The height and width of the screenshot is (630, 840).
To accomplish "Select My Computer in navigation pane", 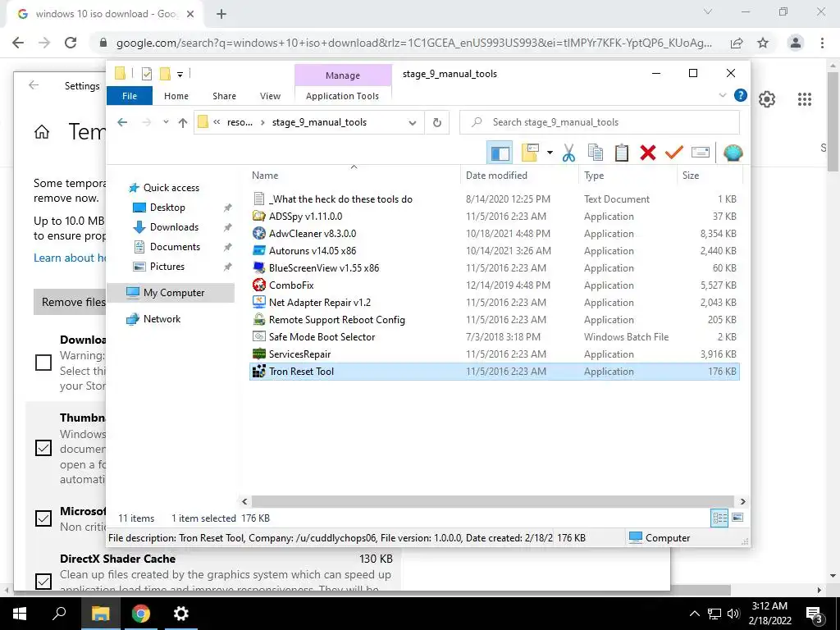I will point(171,293).
